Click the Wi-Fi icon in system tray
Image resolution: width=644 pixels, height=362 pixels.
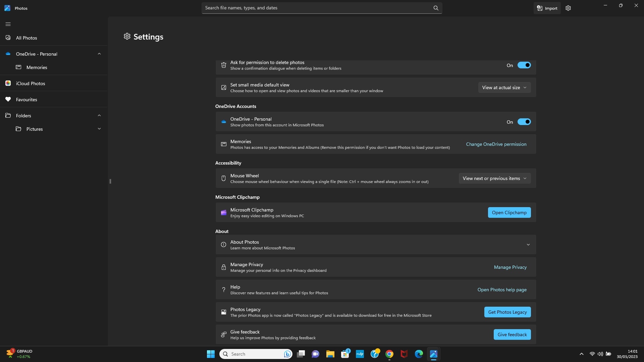(592, 354)
